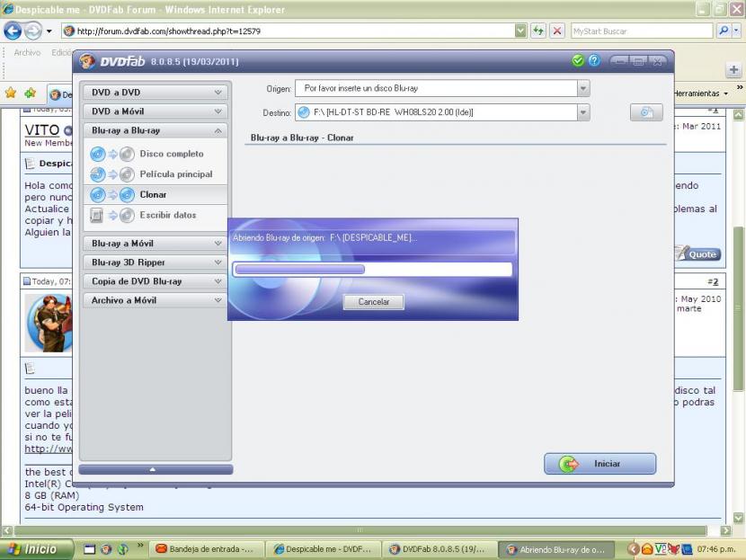
Task: Refresh the page in Internet Explorer
Action: point(538,31)
